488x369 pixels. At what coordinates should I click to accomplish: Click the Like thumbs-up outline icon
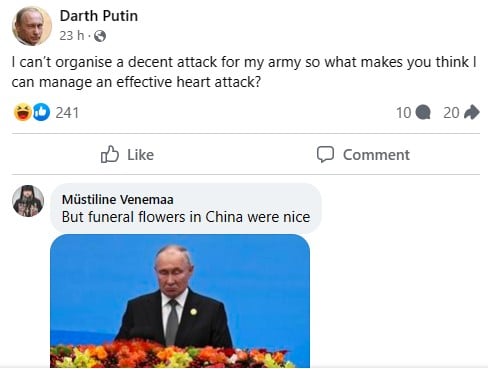[110, 154]
